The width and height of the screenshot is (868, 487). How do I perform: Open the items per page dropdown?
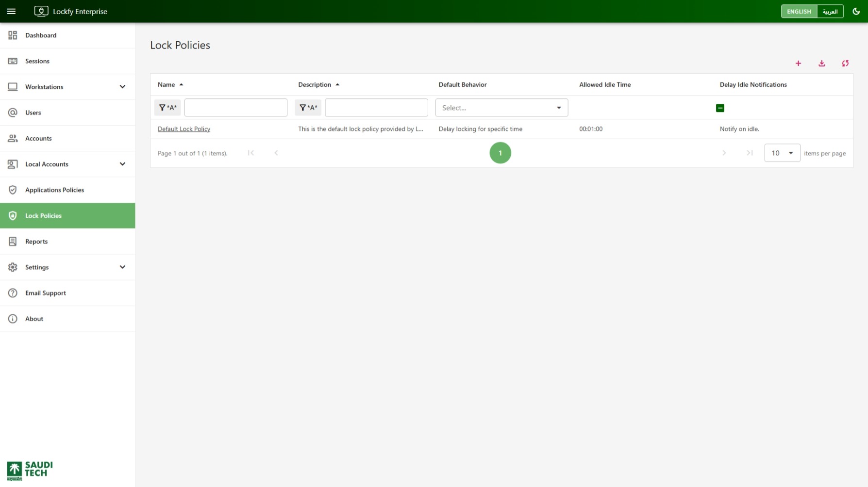(x=782, y=153)
